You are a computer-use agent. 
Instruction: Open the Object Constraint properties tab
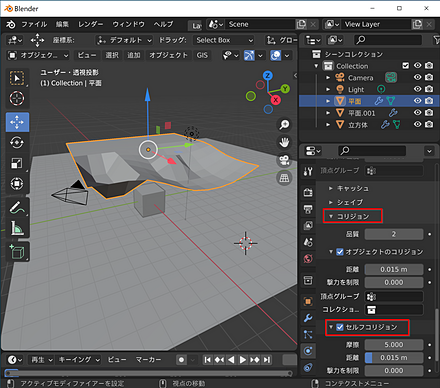[x=308, y=368]
